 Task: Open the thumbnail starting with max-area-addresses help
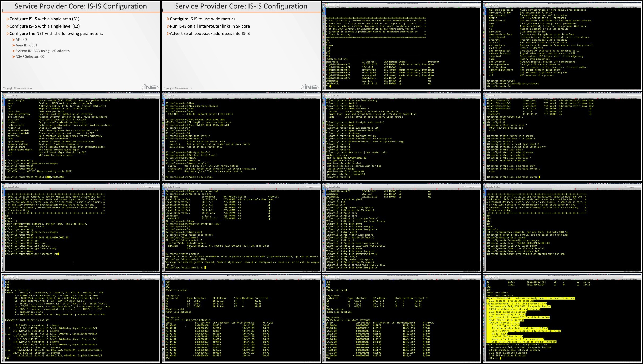(x=562, y=46)
